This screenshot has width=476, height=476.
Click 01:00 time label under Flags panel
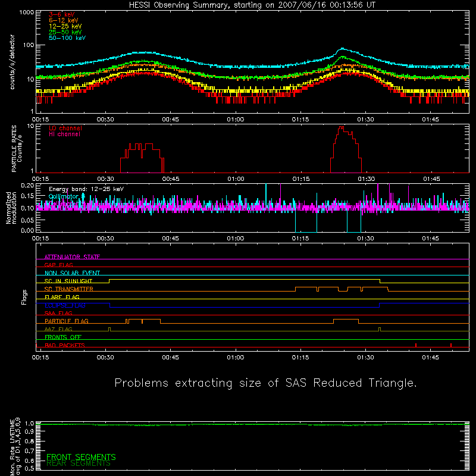(235, 358)
